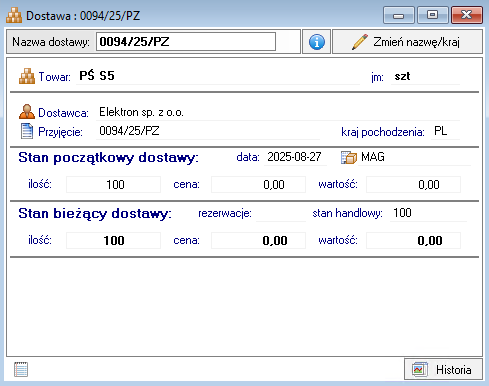This screenshot has height=386, width=489.
Task: Click the Towar boxes icon
Action: (x=27, y=76)
